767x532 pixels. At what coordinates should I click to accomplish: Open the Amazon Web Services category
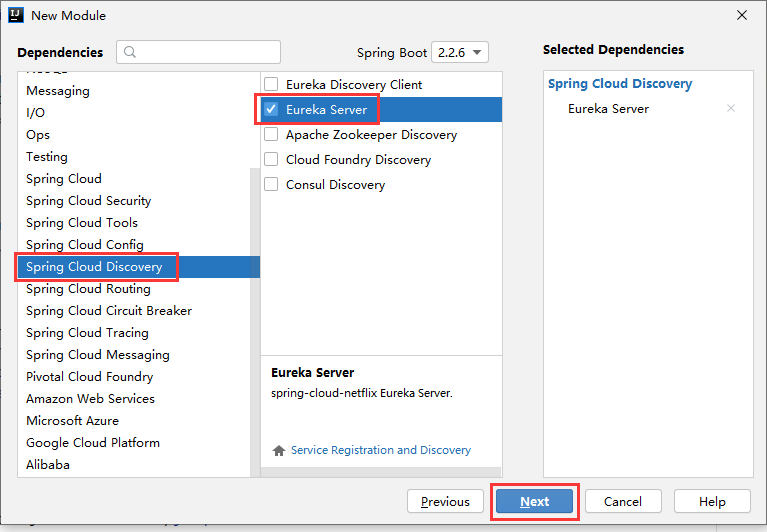(x=90, y=399)
